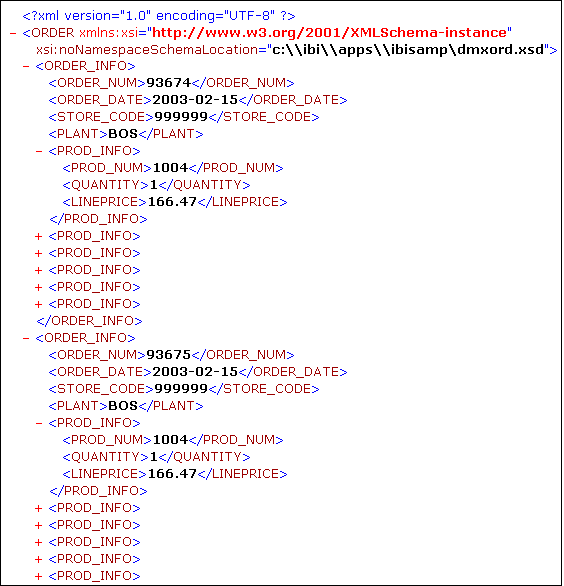This screenshot has height=586, width=564.
Task: Collapse ORDER_INFO containing order 93675
Action: (26, 339)
